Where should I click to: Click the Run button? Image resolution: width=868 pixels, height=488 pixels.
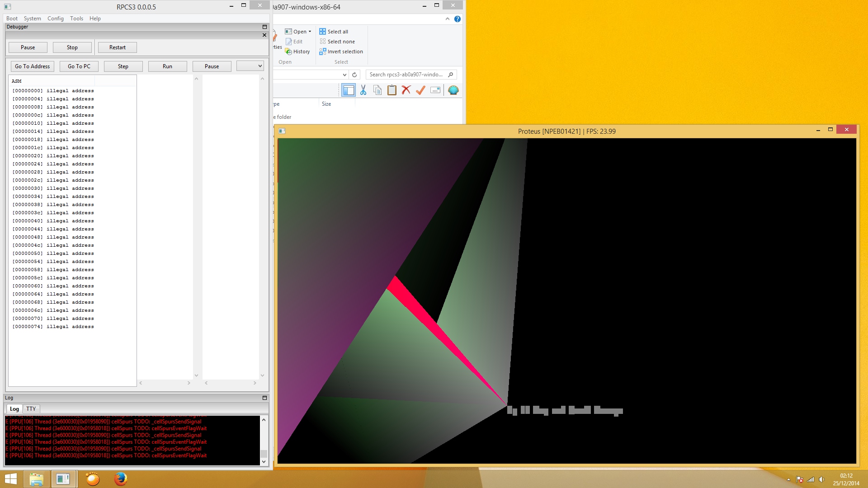[x=167, y=66]
